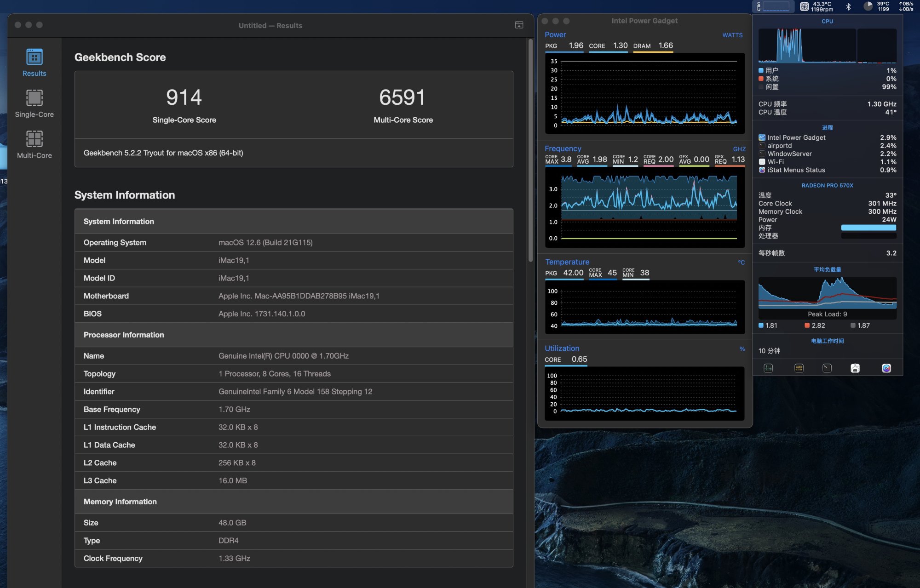Click the Bluetooth icon in menu bar
The height and width of the screenshot is (588, 920).
pyautogui.click(x=849, y=6)
